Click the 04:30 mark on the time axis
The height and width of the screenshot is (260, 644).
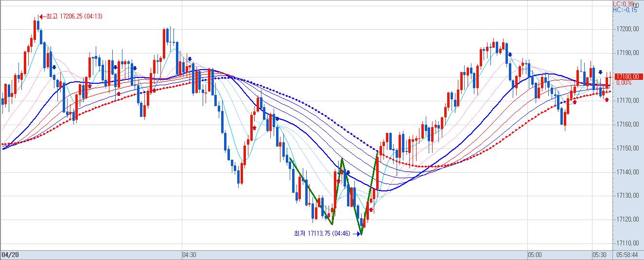189,255
